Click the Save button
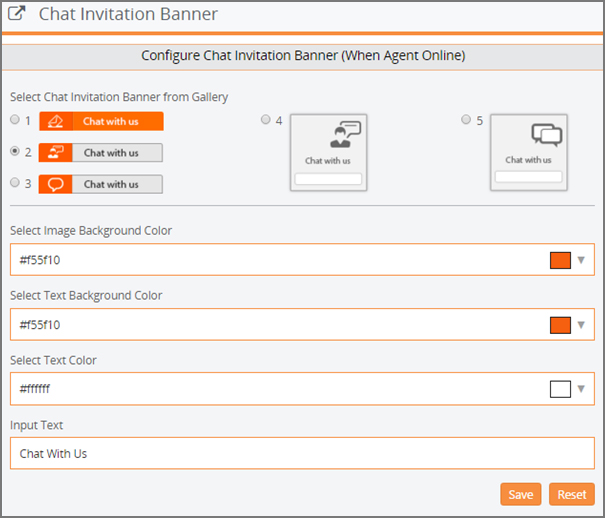Image resolution: width=605 pixels, height=518 pixels. [x=521, y=494]
